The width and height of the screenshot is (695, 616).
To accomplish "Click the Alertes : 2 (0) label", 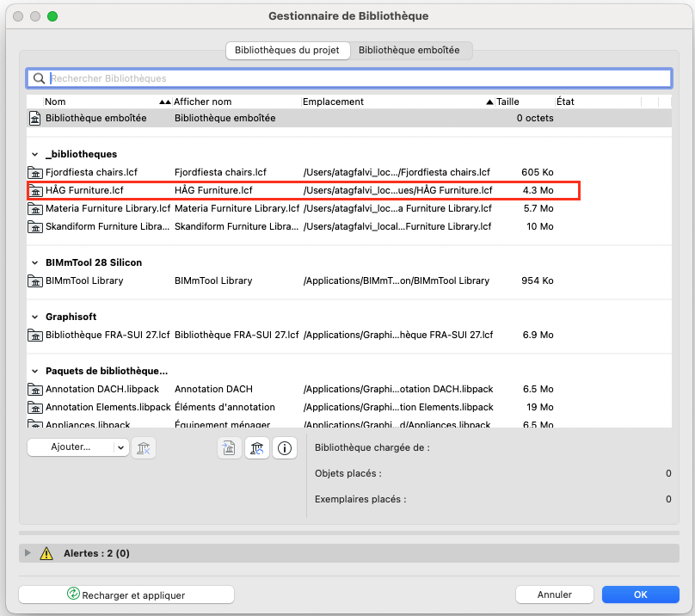I will click(x=96, y=553).
